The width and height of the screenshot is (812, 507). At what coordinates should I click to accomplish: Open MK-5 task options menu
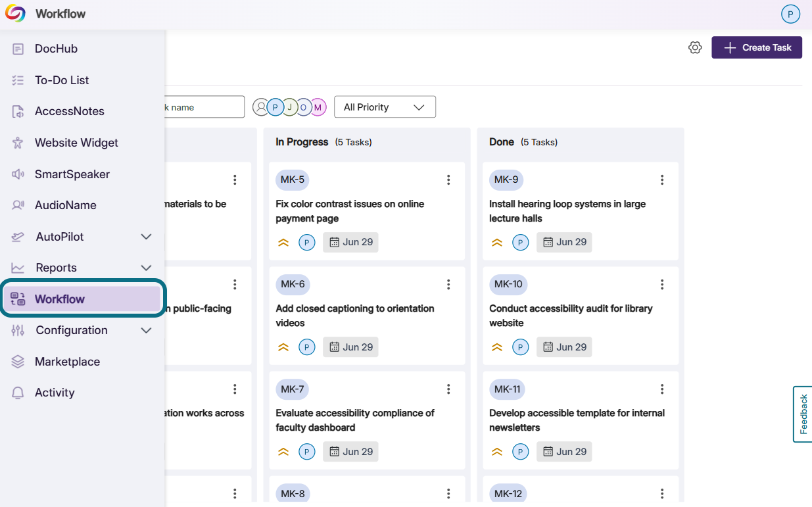pos(448,180)
